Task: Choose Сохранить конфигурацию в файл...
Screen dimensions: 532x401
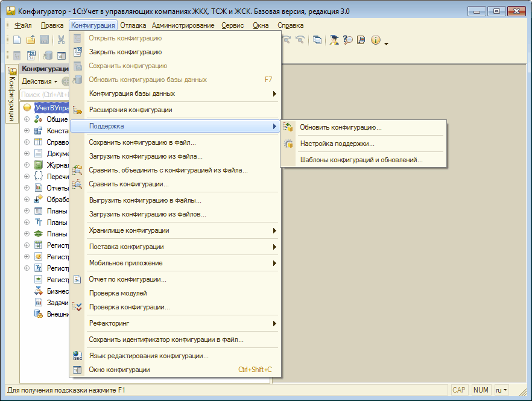Action: [x=176, y=142]
